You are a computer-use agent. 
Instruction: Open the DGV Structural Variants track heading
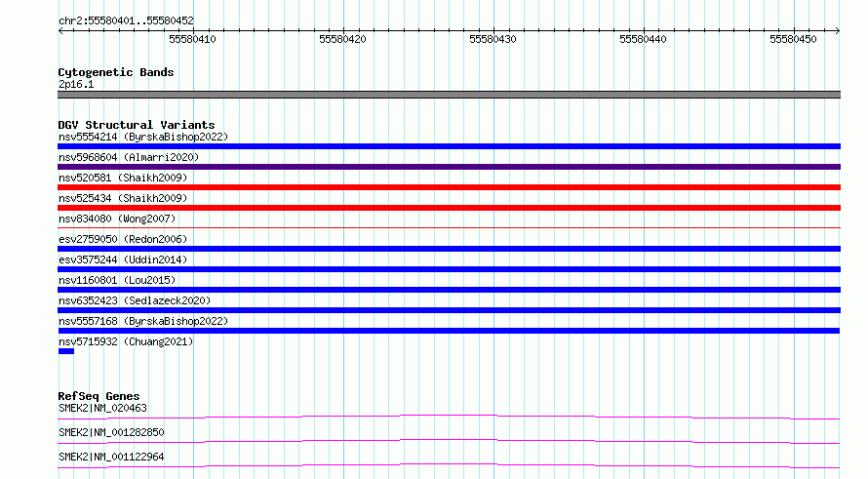(137, 125)
